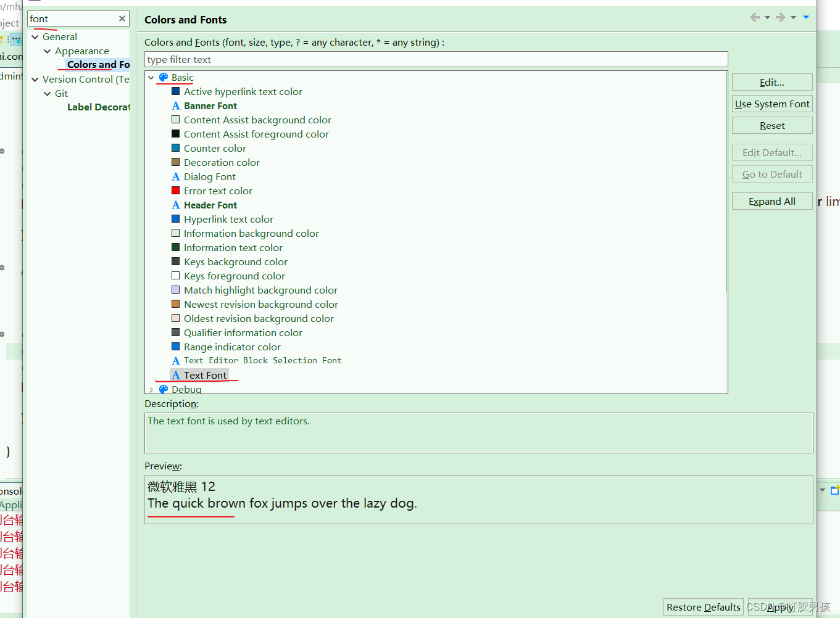The width and height of the screenshot is (840, 618).
Task: Select Information text color swatch icon
Action: click(x=176, y=247)
